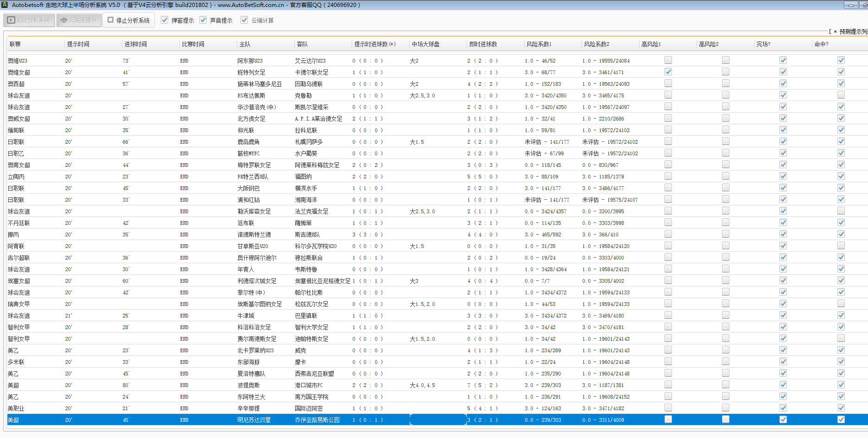This screenshot has height=438, width=868.
Task: Click the cloud icon on 云端连接中
Action: click(x=64, y=20)
